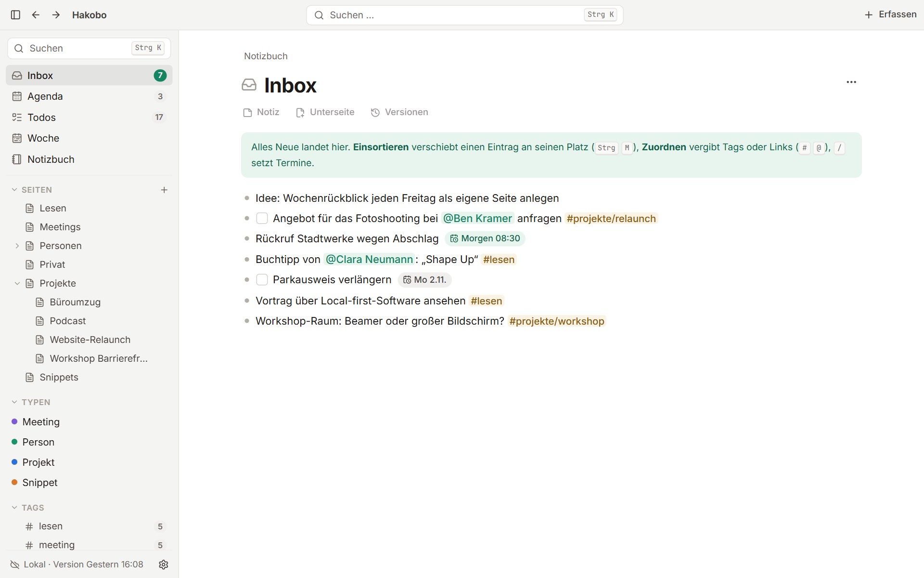
Task: Select Inbox in the sidebar
Action: [89, 76]
